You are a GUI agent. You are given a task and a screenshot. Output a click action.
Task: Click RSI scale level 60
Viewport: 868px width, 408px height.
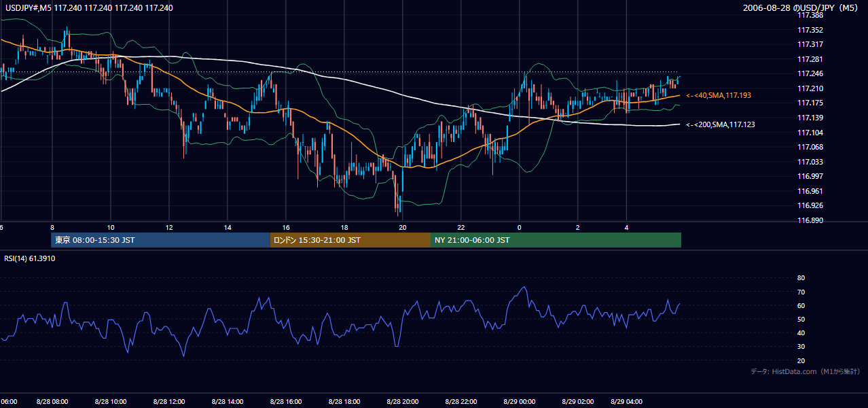(x=801, y=305)
